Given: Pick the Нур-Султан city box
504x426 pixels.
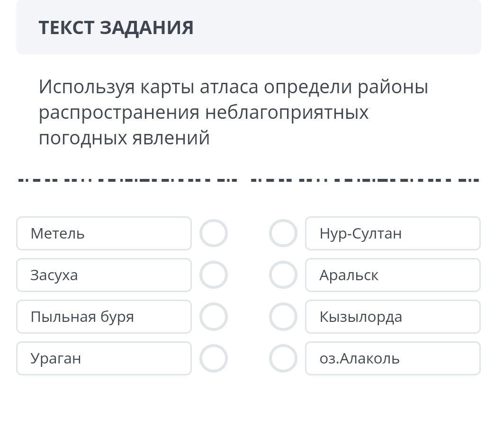Looking at the screenshot, I should (x=393, y=233).
